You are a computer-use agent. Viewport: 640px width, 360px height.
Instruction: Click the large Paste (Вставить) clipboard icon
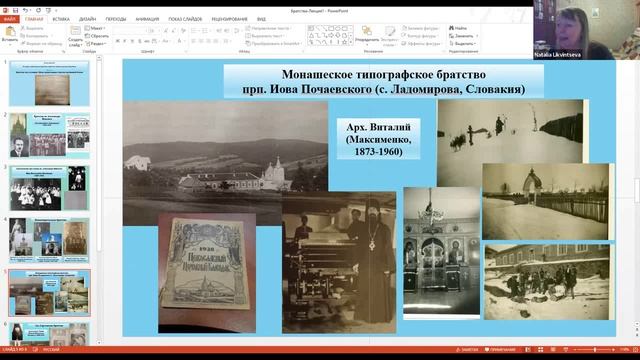tap(10, 31)
